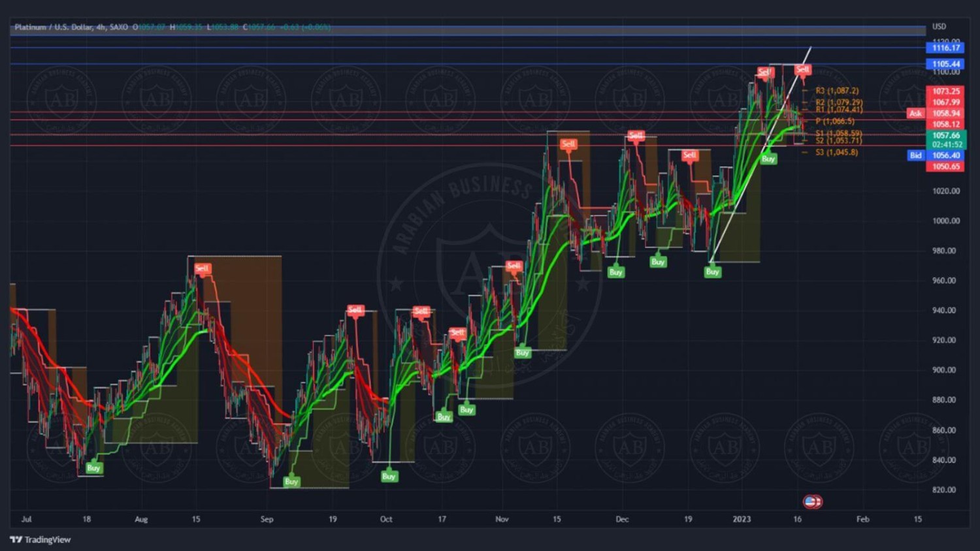Click the Sell signal at the mid-August peak
The height and width of the screenshot is (551, 980).
coord(202,268)
